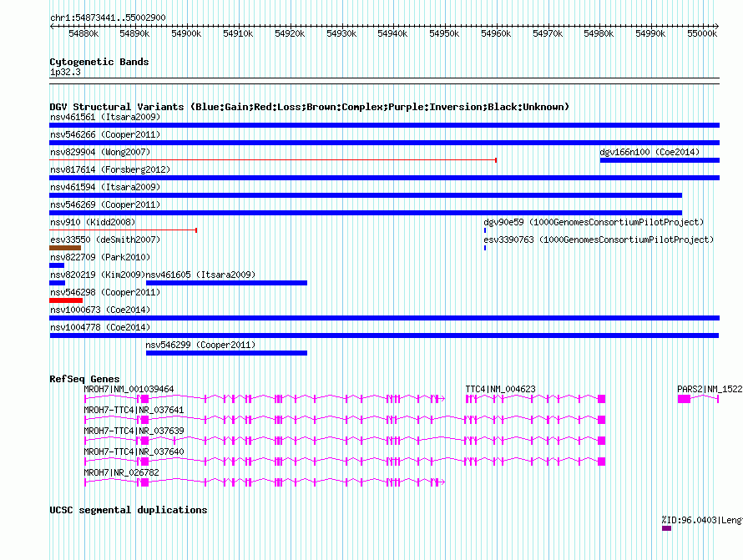Click the 55000k ruler tick label
The height and width of the screenshot is (560, 743).
pyautogui.click(x=702, y=33)
